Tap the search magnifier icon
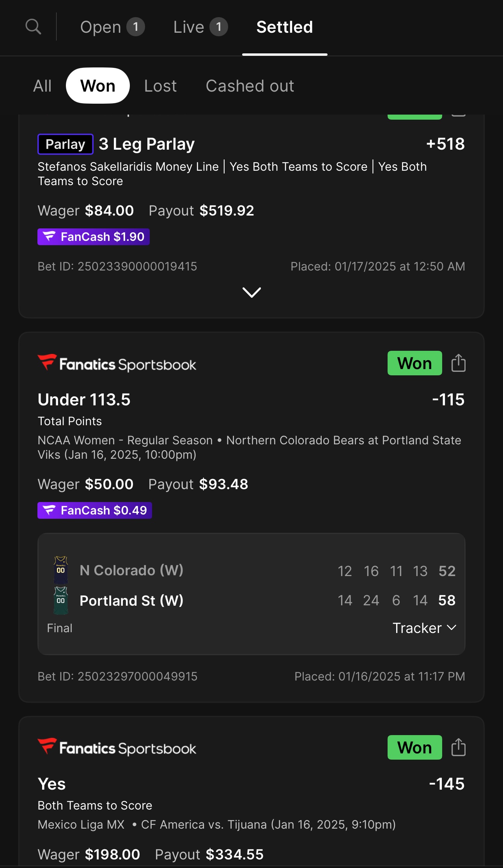Image resolution: width=503 pixels, height=868 pixels. (x=33, y=27)
